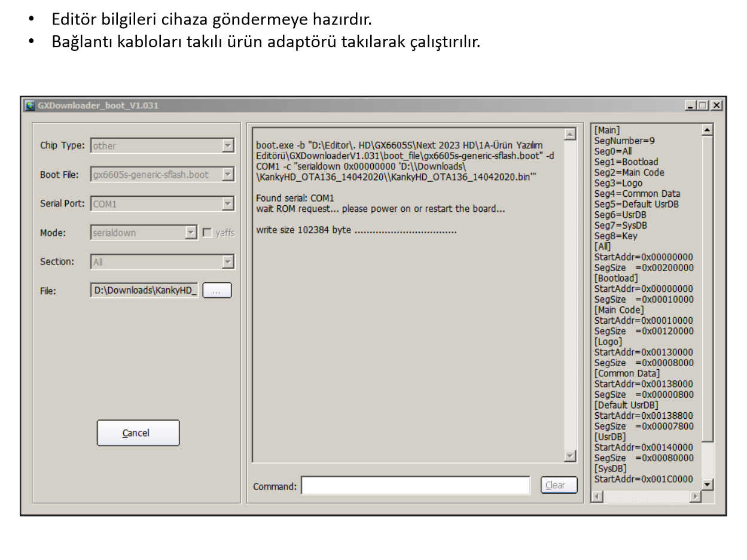Click the File path input field
The height and width of the screenshot is (560, 747).
[x=144, y=291]
